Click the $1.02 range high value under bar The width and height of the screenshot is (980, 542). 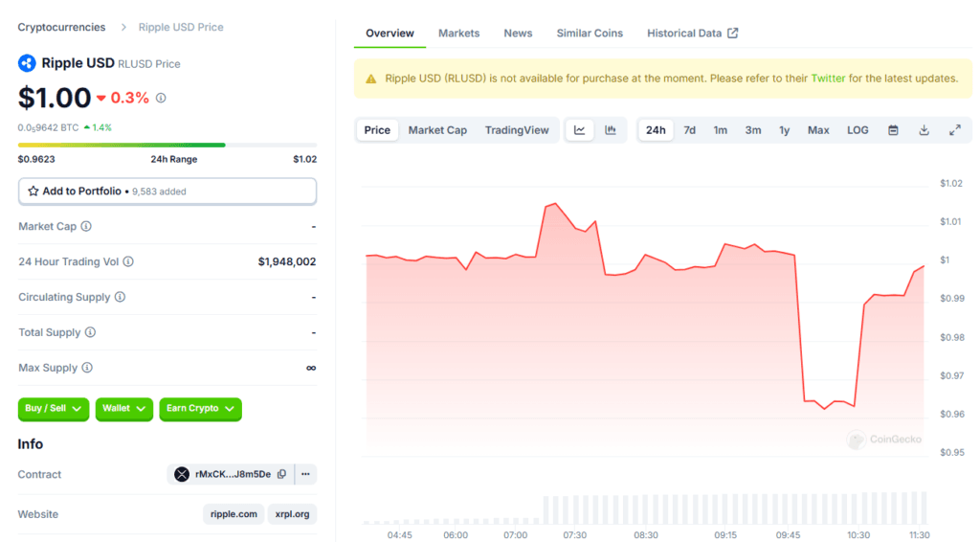point(305,159)
